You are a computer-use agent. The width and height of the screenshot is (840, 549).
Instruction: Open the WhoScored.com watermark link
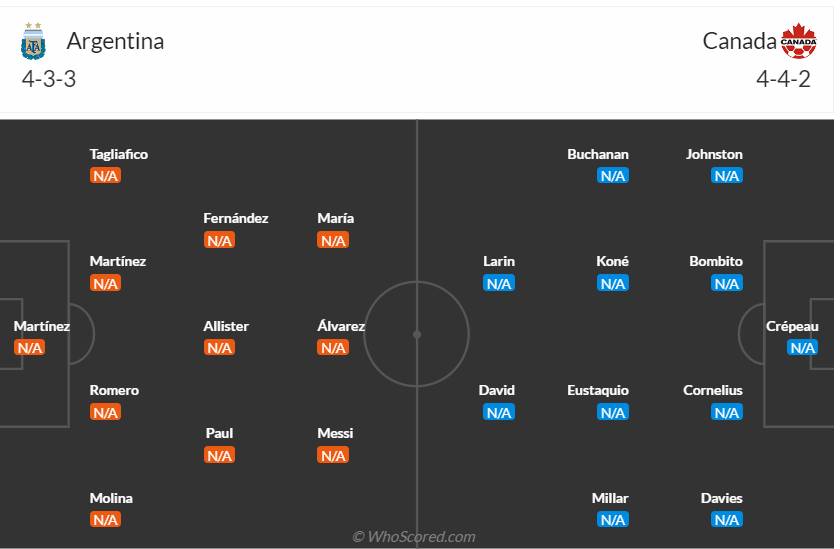[x=414, y=537]
